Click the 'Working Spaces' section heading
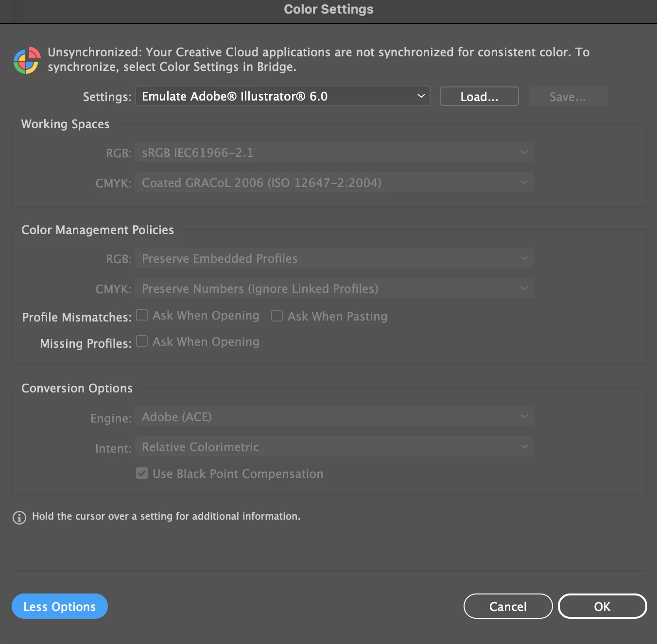The width and height of the screenshot is (657, 644). pos(66,124)
